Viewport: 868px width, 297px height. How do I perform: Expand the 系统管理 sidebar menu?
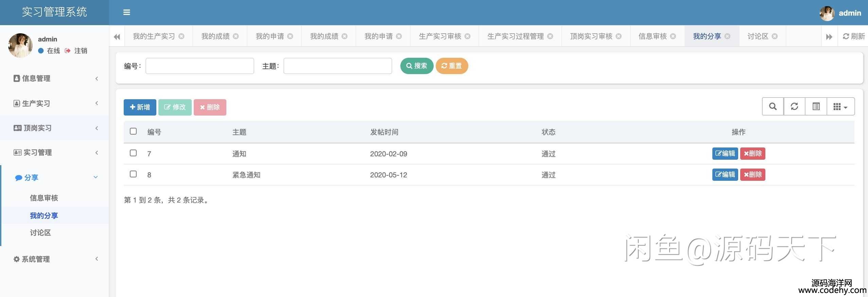pos(54,259)
